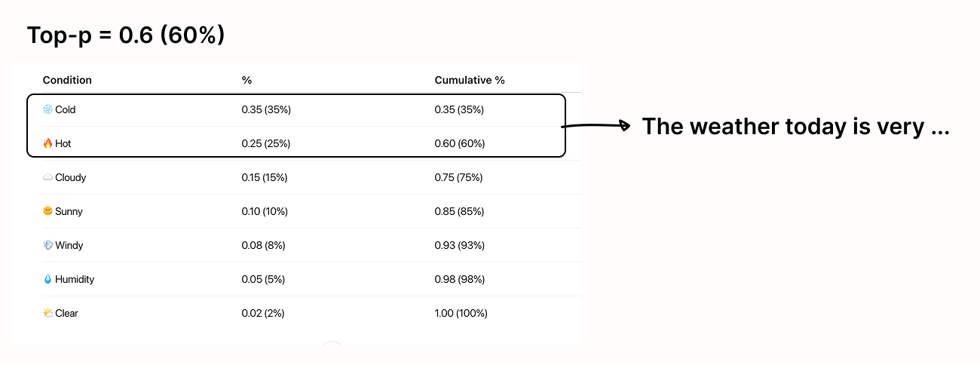Click the wind icon beside Windy
Viewport: 980px width, 365px height.
[48, 245]
